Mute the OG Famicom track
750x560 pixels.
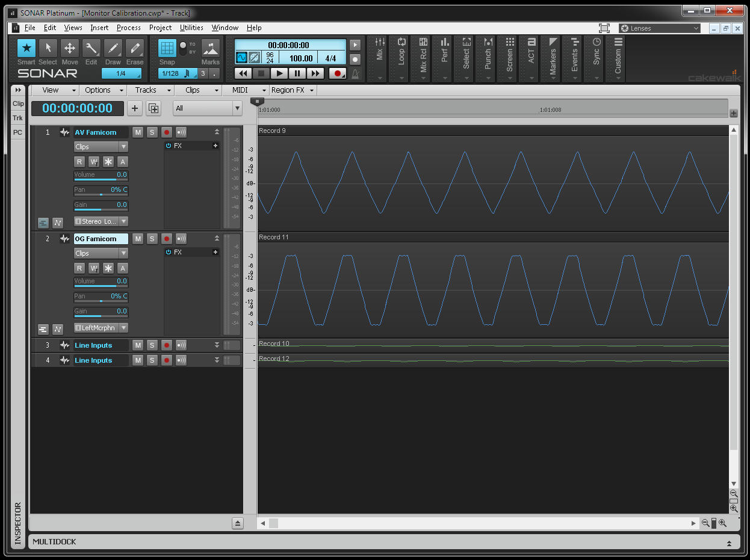pos(138,239)
